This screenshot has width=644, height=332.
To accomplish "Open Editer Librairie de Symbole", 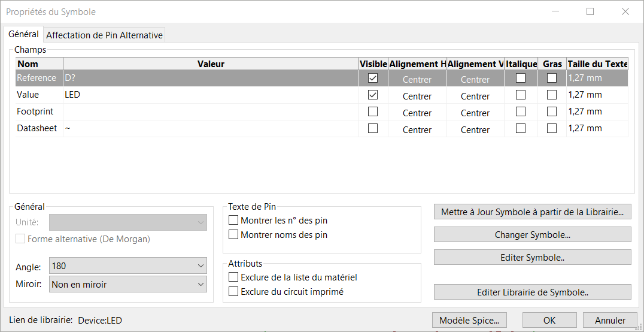I will 532,292.
